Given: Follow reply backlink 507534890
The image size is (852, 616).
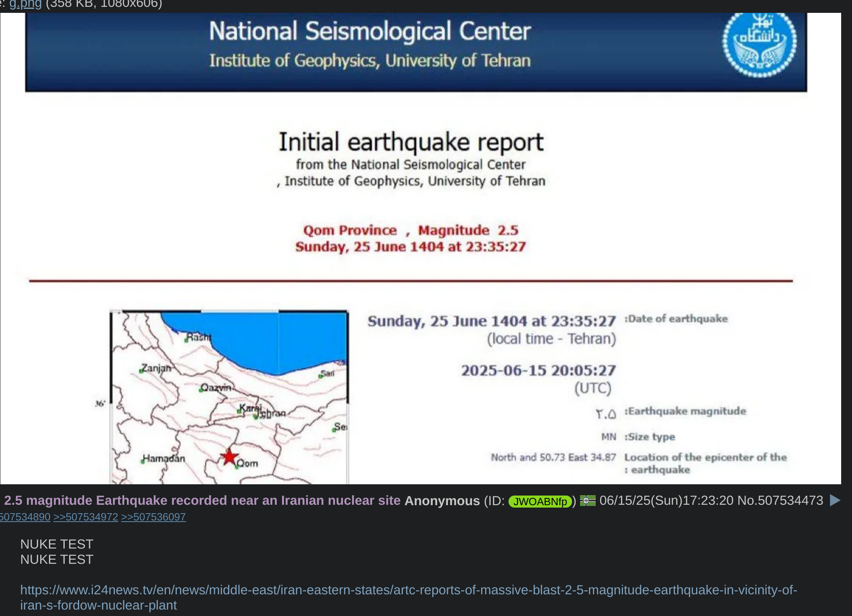Looking at the screenshot, I should tap(25, 517).
